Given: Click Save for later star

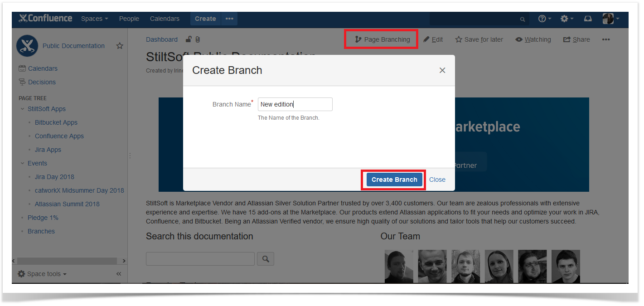Looking at the screenshot, I should [x=479, y=39].
